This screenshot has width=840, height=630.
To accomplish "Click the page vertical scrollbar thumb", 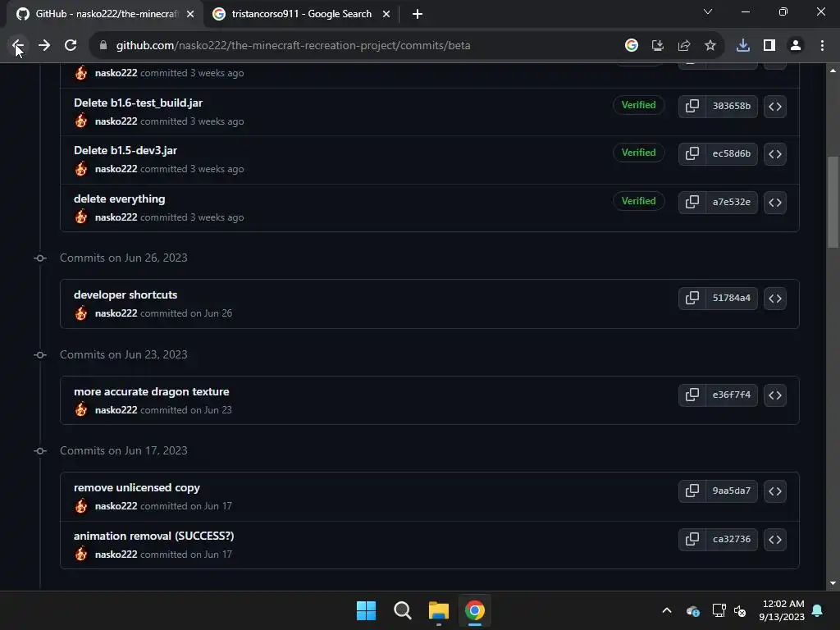I will [x=833, y=202].
